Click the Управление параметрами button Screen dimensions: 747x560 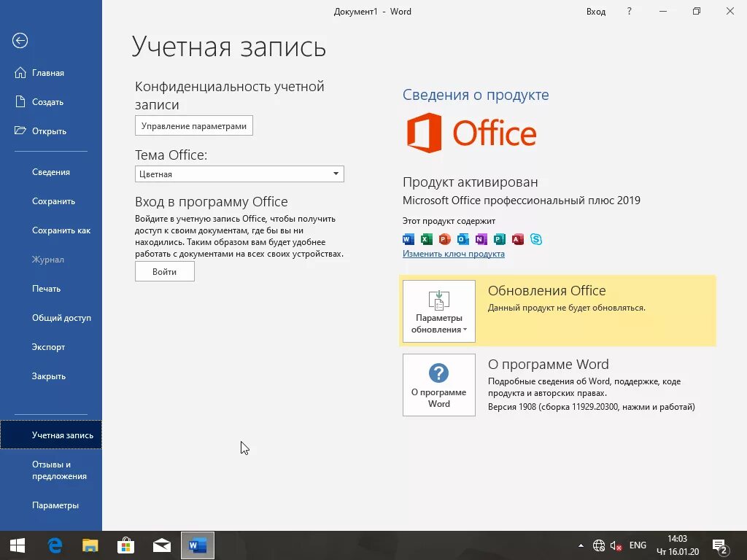pyautogui.click(x=194, y=125)
